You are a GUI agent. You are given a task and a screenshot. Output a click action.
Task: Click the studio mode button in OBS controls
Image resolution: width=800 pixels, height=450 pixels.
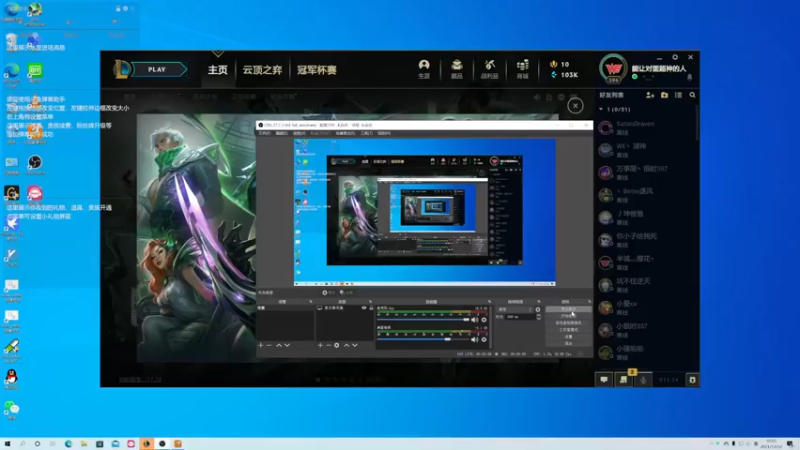[568, 330]
